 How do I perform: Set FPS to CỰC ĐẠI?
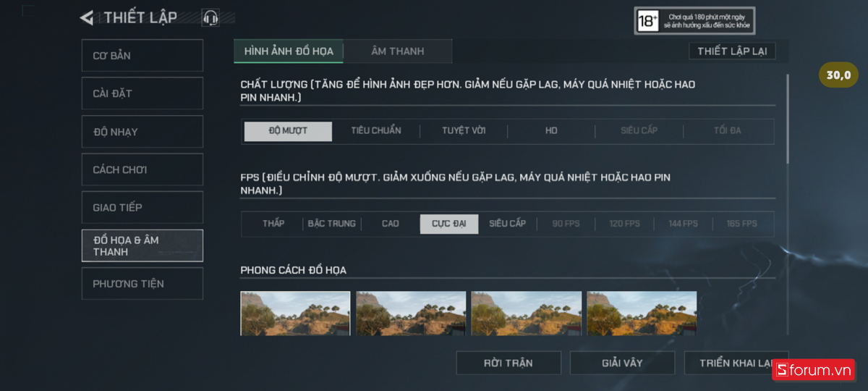click(449, 224)
